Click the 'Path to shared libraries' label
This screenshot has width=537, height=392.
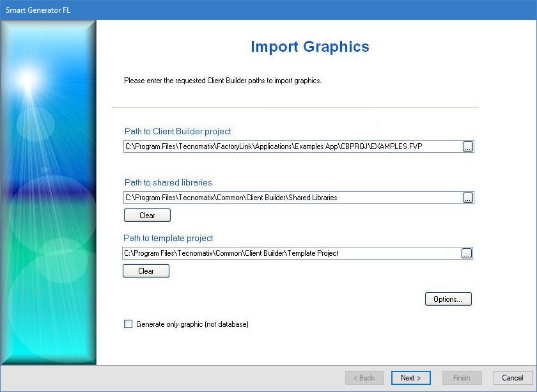[x=168, y=182]
